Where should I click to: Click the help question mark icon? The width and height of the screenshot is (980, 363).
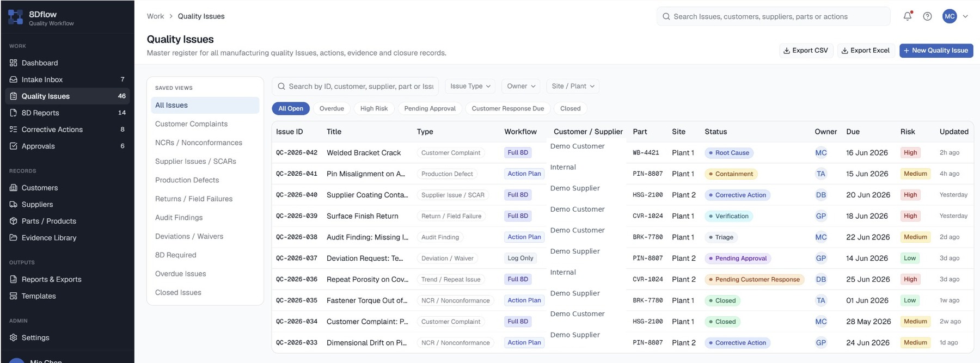click(x=927, y=16)
